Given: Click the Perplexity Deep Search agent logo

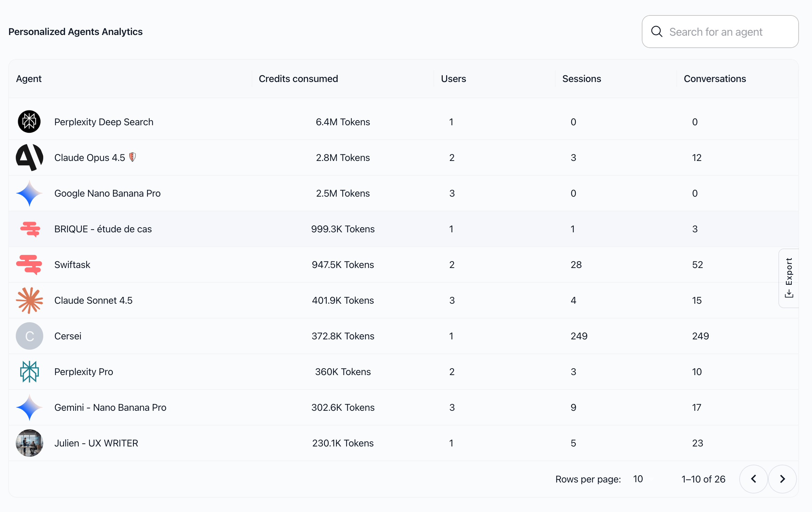Looking at the screenshot, I should click(x=29, y=122).
